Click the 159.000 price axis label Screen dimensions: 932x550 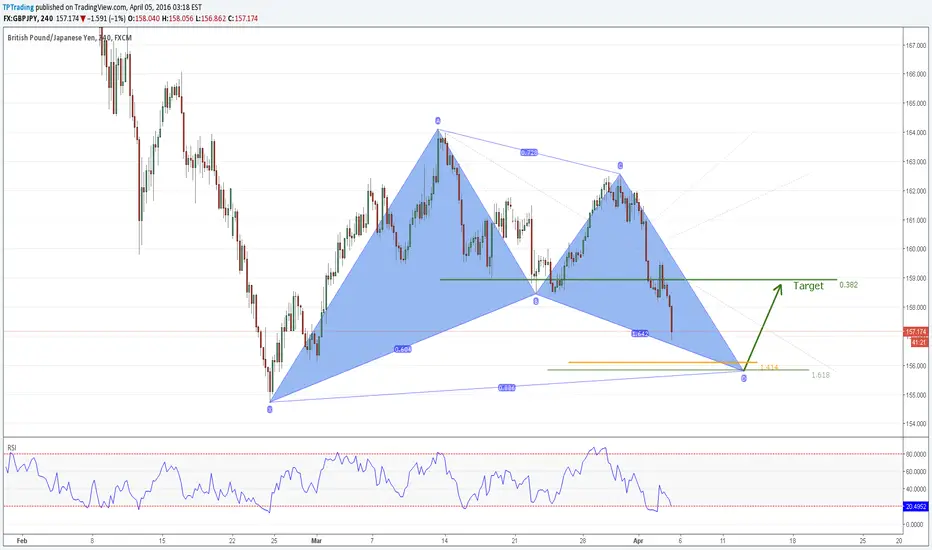pos(916,278)
